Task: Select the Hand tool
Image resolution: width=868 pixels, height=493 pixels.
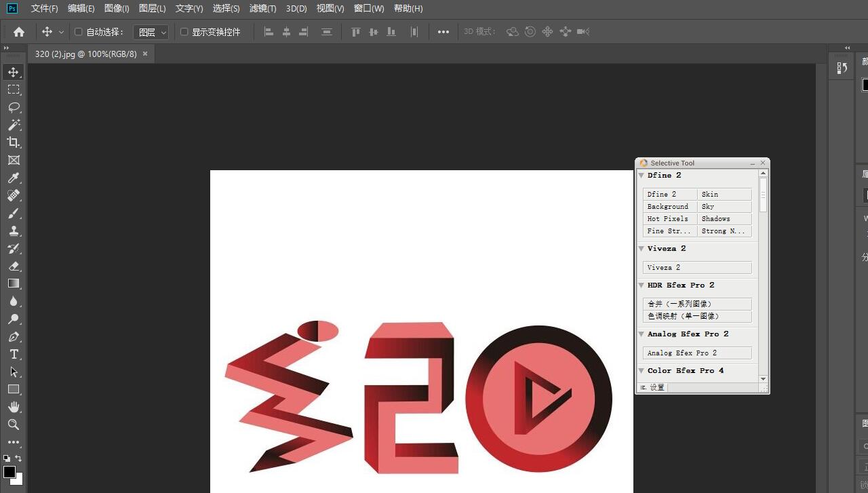Action: click(14, 407)
